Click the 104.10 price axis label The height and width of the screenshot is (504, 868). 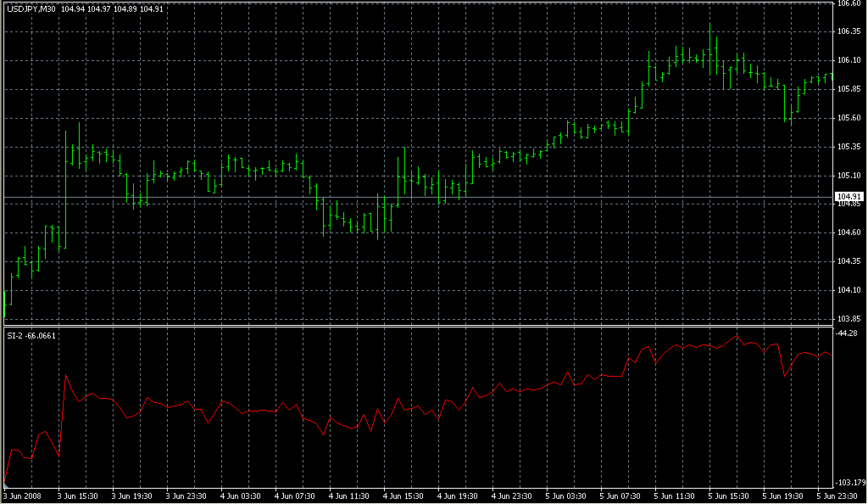(x=849, y=290)
